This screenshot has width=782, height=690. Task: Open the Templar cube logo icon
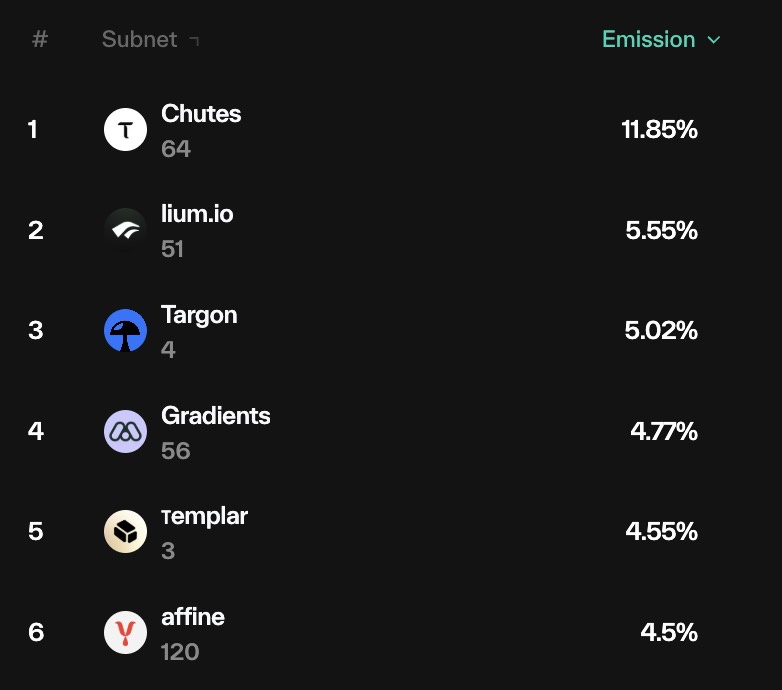click(x=125, y=531)
